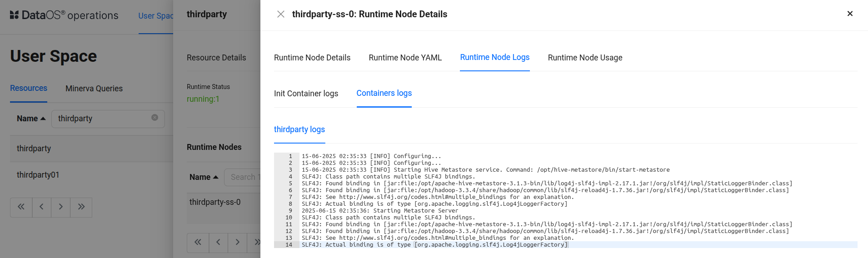Close the Runtime Node Details panel
This screenshot has width=868, height=258.
click(x=849, y=14)
